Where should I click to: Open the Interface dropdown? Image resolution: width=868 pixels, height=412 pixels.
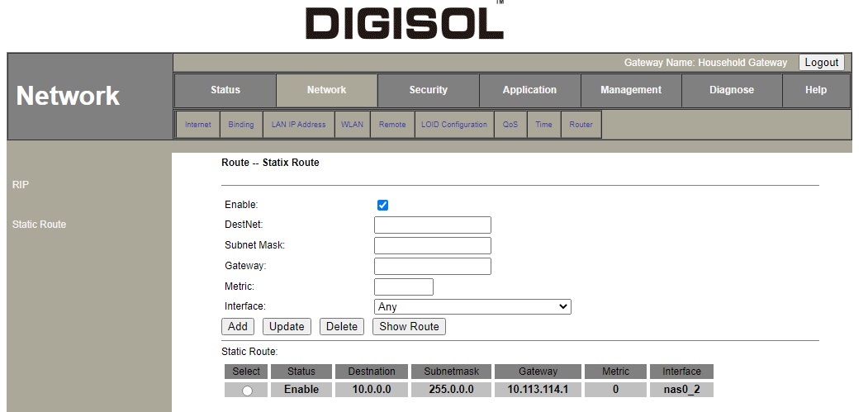(472, 306)
